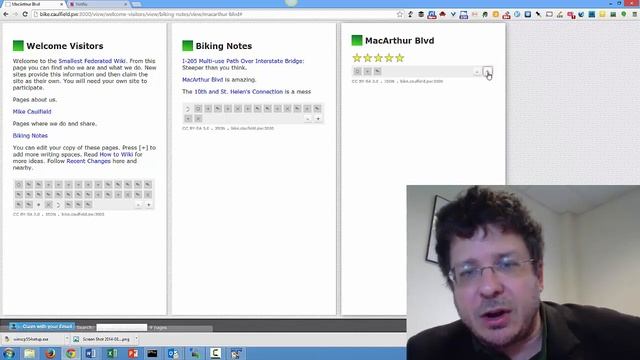Click the Windows Start button
640x360 pixels.
click(x=9, y=353)
